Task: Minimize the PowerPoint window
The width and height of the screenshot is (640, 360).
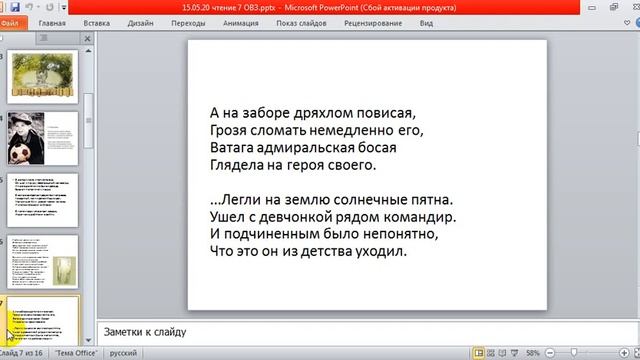Action: tap(592, 7)
